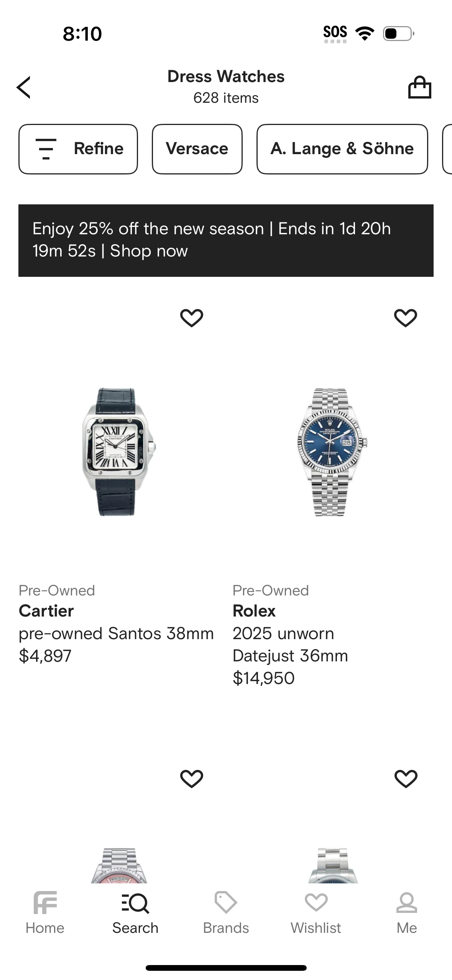Go back with the left chevron arrow
The image size is (452, 980).
pos(24,87)
